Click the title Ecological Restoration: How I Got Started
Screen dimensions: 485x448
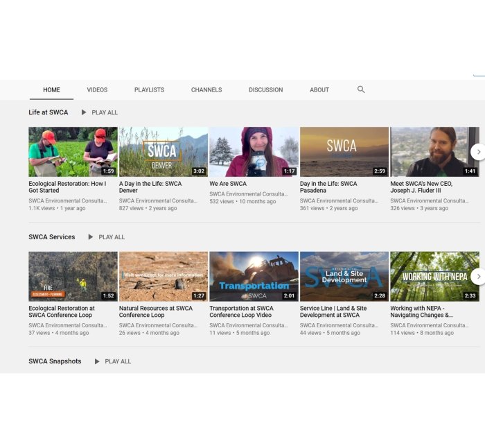click(67, 187)
